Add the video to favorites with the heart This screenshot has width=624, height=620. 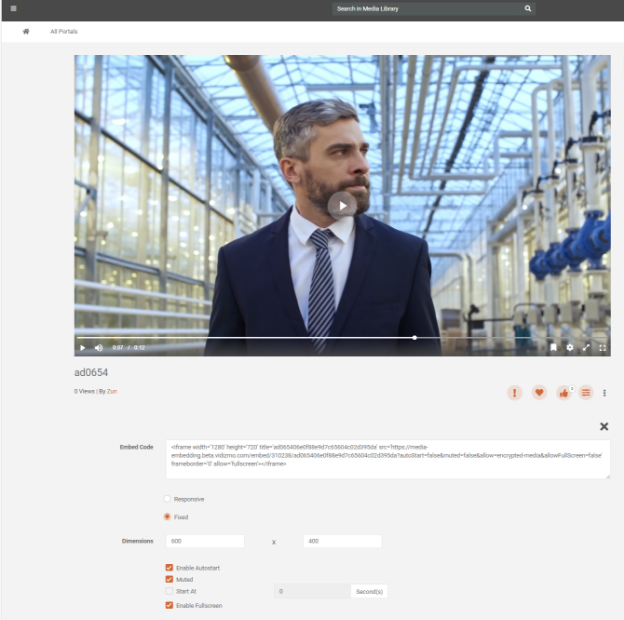[539, 392]
